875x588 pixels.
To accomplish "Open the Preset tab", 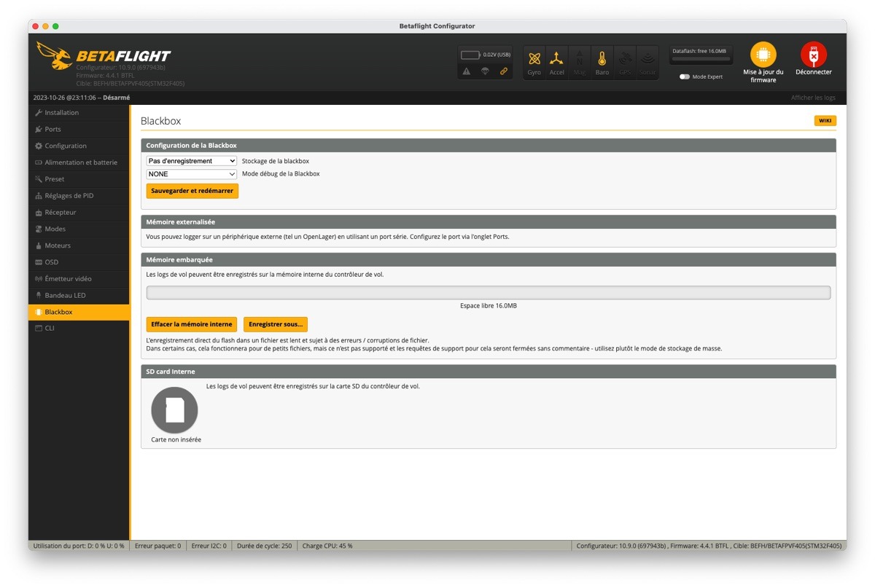I will pyautogui.click(x=79, y=179).
